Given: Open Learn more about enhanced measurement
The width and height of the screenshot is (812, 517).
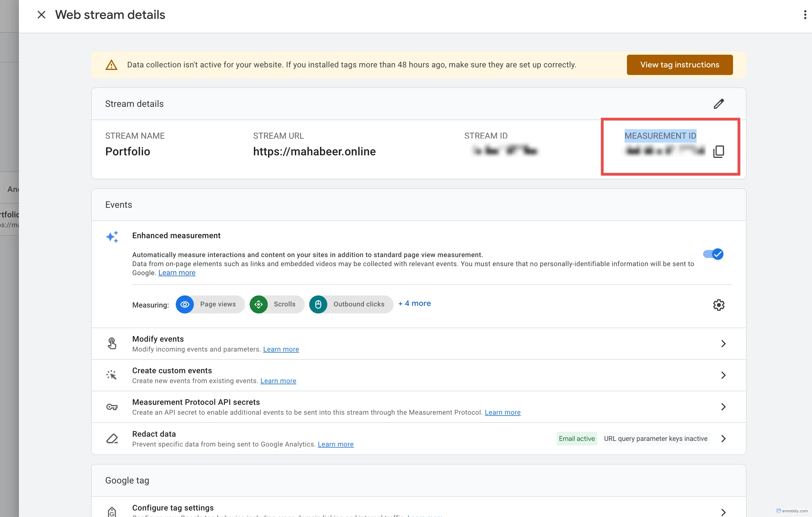Looking at the screenshot, I should [177, 273].
